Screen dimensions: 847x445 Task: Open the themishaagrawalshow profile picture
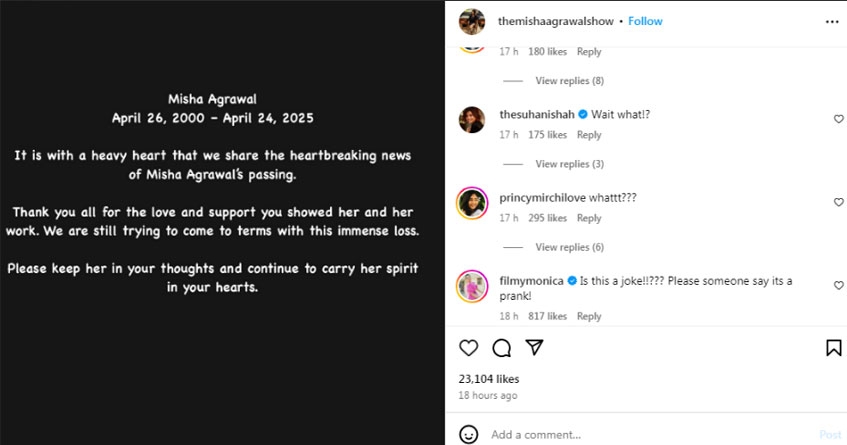click(x=472, y=22)
